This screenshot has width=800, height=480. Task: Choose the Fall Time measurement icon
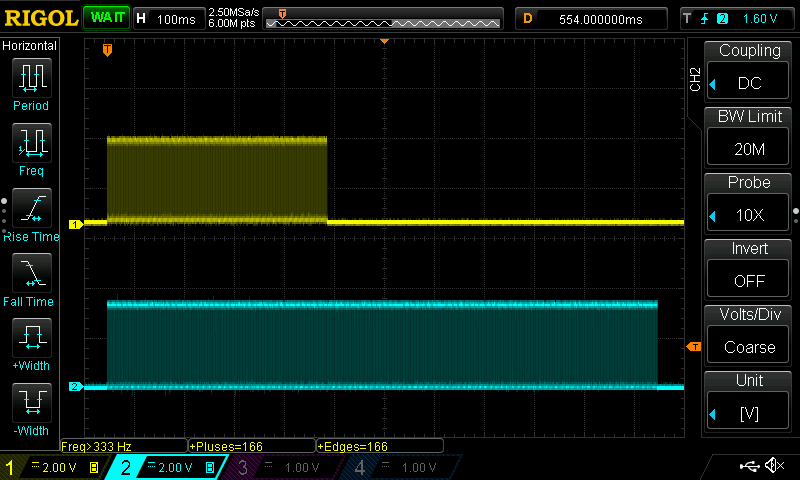click(x=31, y=273)
